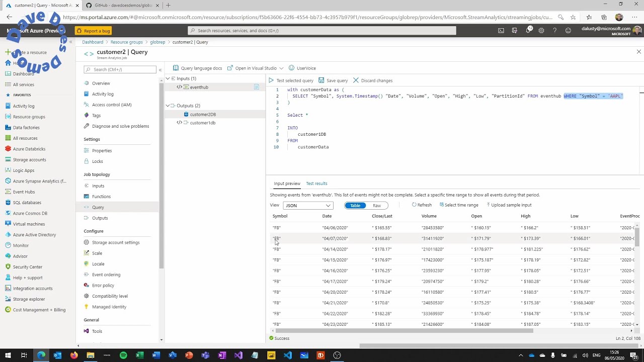This screenshot has height=362, width=644.
Task: Click Upload sample input button
Action: coord(509,205)
